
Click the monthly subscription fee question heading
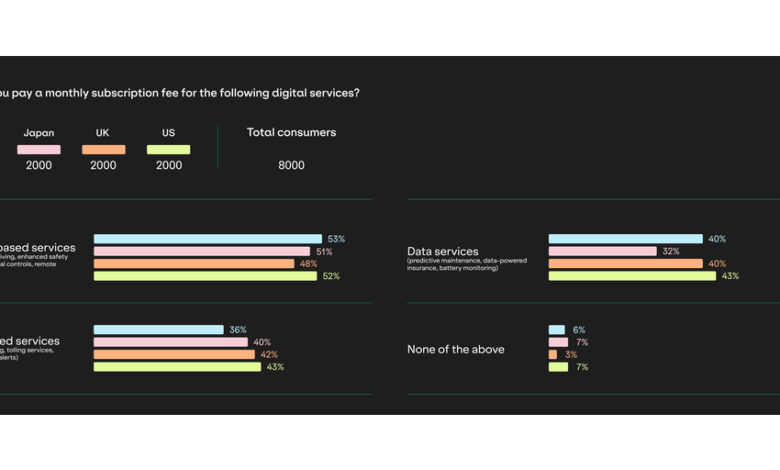coord(180,93)
